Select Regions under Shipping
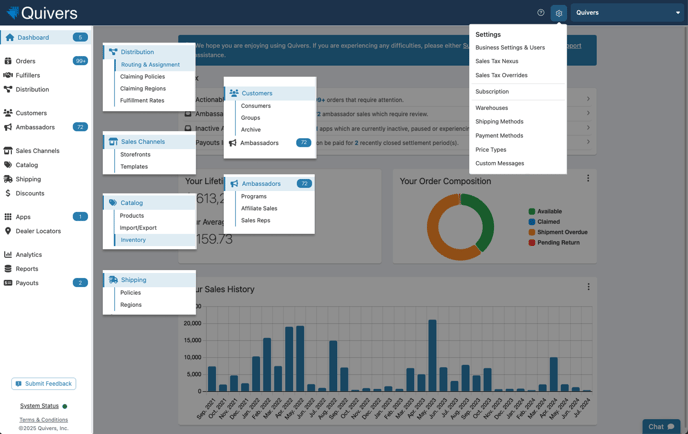This screenshot has height=434, width=688. (x=131, y=305)
